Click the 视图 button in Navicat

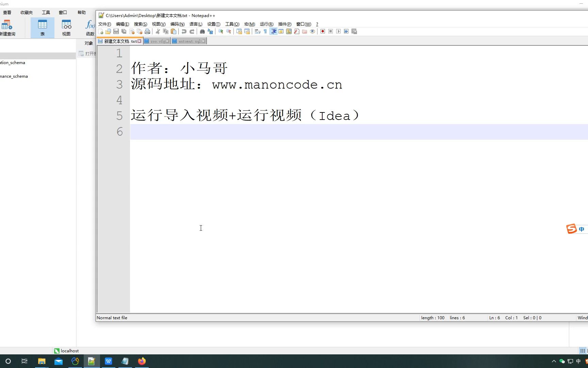66,28
